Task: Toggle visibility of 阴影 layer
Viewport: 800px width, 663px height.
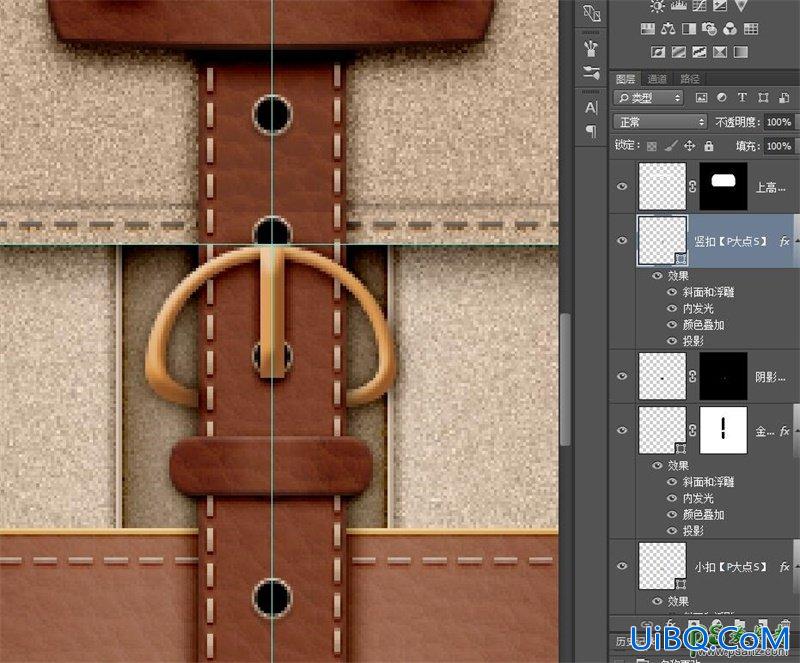Action: 622,376
